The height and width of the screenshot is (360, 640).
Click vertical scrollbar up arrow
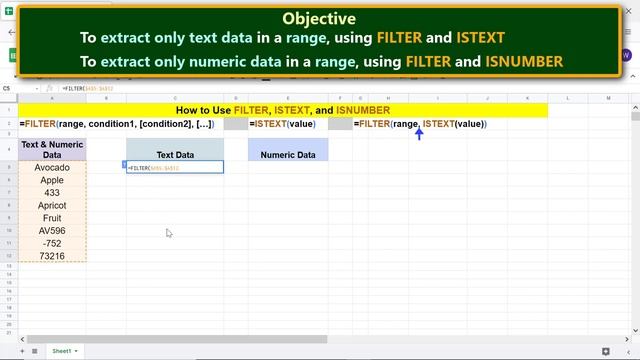636,108
